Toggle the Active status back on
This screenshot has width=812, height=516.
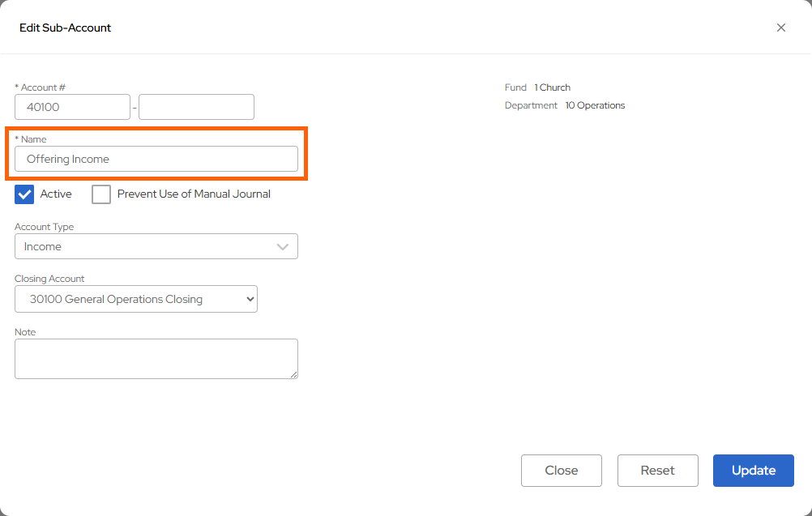[x=24, y=194]
